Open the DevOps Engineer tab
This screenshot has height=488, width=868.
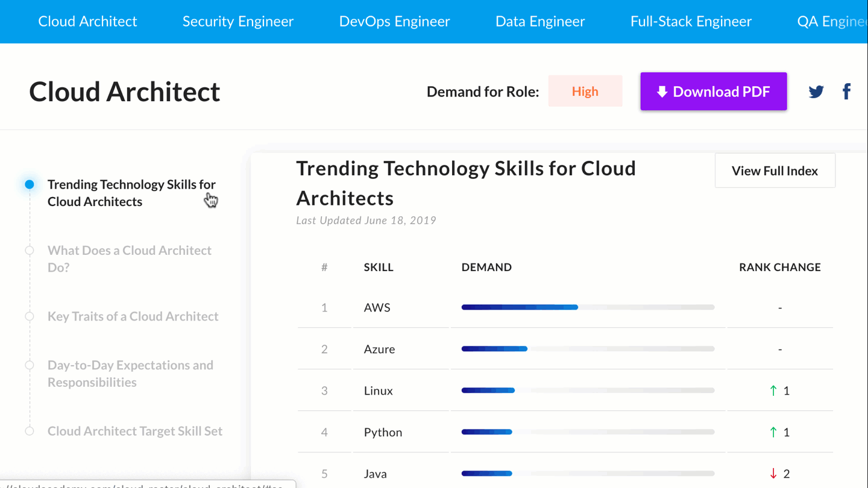tap(394, 21)
